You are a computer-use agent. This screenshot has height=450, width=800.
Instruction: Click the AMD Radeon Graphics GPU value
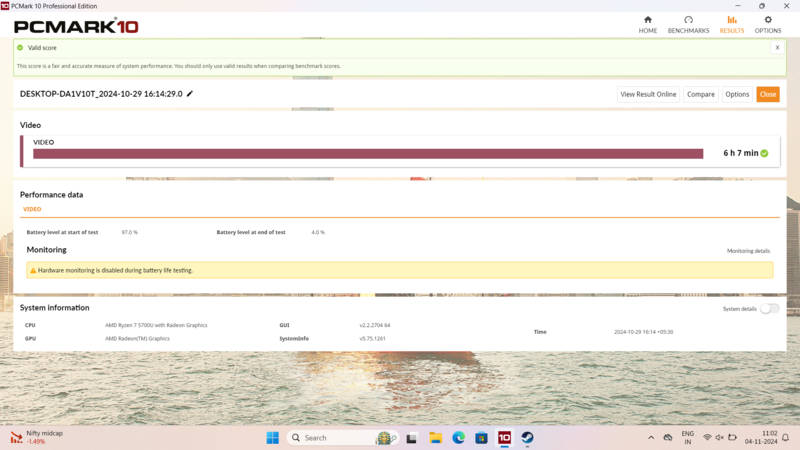tap(137, 338)
